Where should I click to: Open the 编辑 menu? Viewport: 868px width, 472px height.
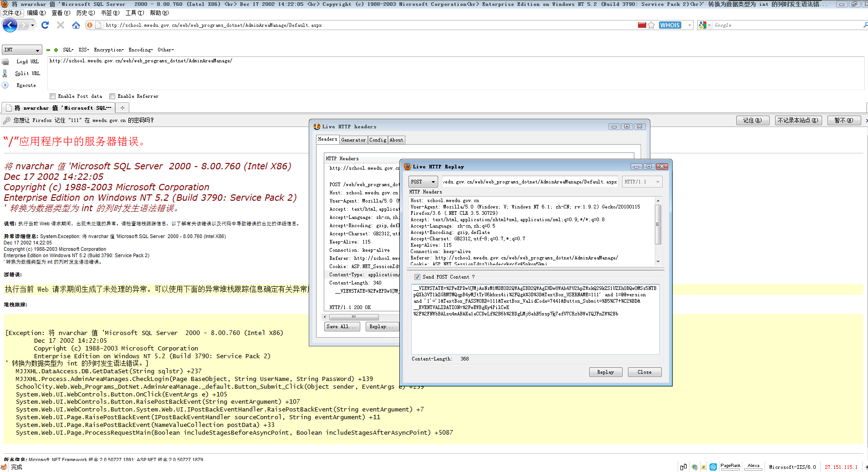36,13
